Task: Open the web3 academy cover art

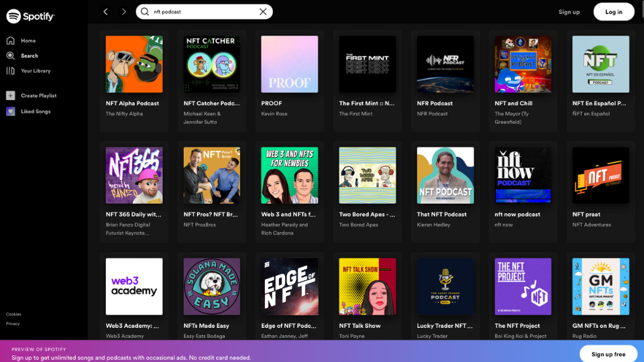Action: click(x=134, y=286)
